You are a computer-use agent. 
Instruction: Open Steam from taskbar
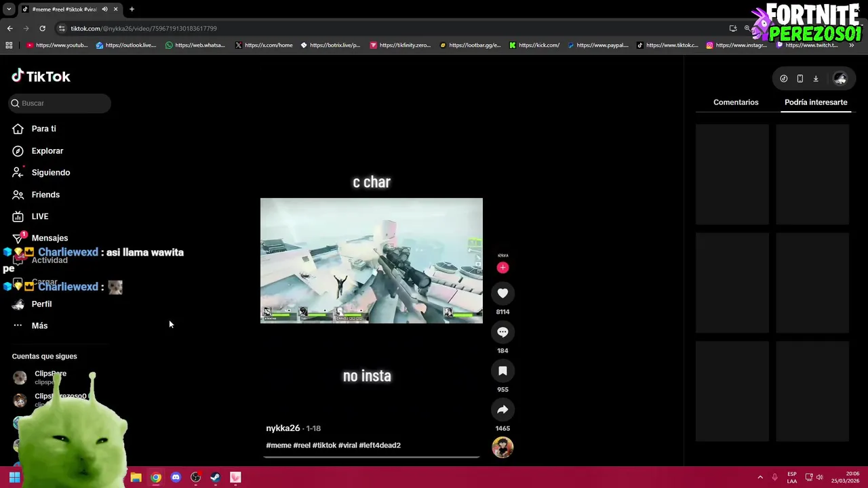pyautogui.click(x=215, y=477)
